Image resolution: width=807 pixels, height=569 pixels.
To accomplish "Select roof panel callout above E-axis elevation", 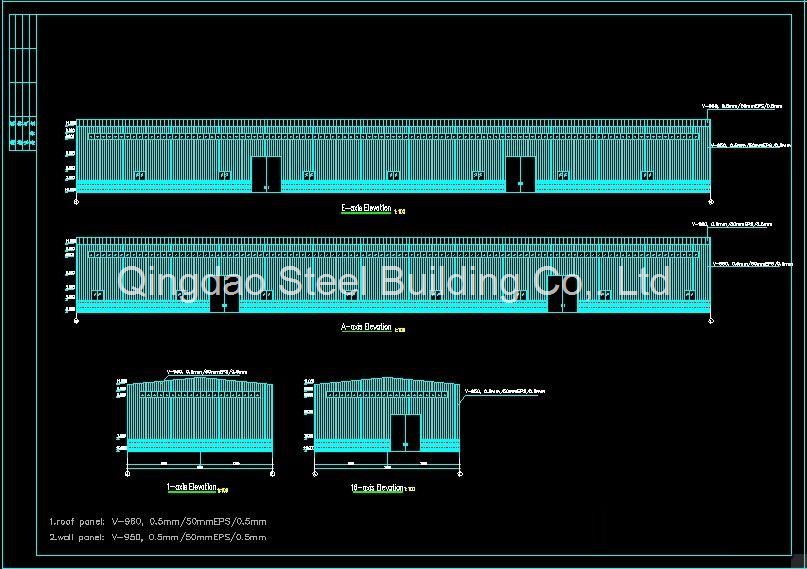I will [x=742, y=106].
